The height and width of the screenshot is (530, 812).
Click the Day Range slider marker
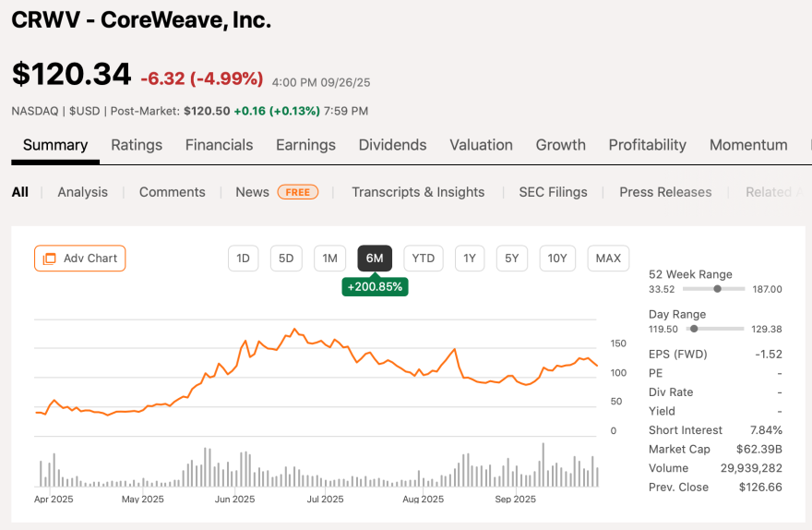694,329
